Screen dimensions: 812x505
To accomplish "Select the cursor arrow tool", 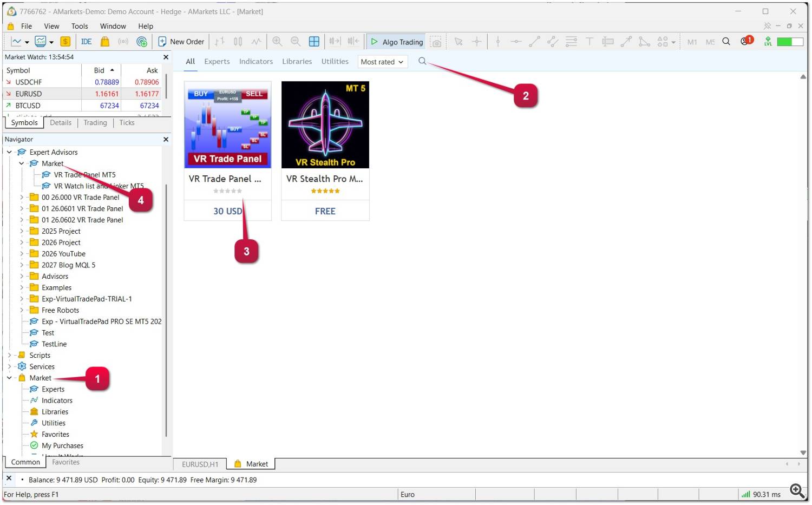I will [x=459, y=42].
